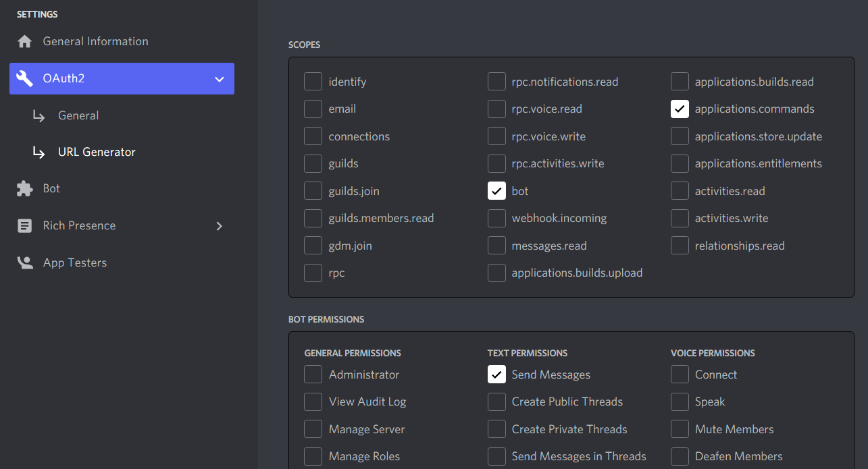This screenshot has width=868, height=469.
Task: Tick the webhook.incoming scope checkbox
Action: pos(496,218)
